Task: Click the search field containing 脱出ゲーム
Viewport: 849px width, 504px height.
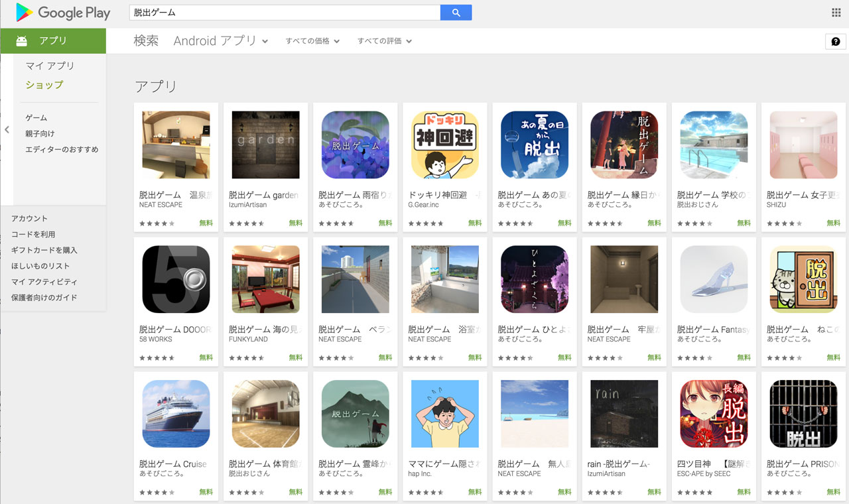Action: click(285, 13)
